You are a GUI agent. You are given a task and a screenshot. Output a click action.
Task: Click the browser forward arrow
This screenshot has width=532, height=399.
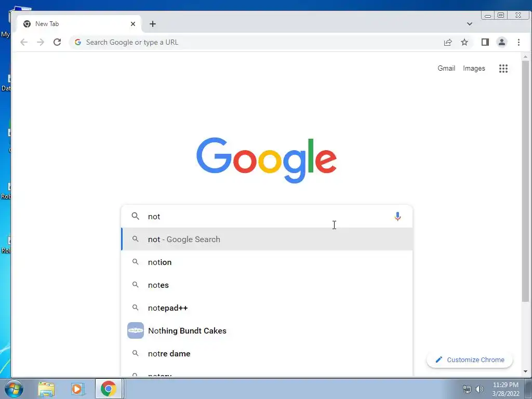[41, 42]
